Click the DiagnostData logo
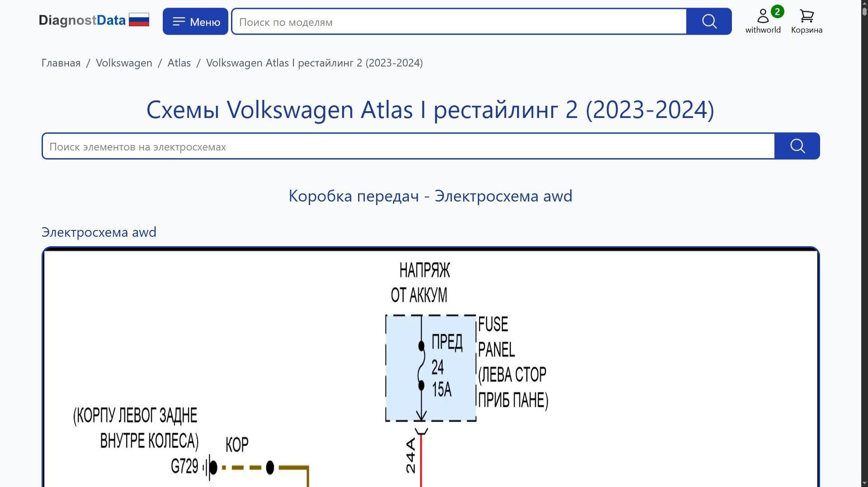The height and width of the screenshot is (487, 868). (x=82, y=20)
